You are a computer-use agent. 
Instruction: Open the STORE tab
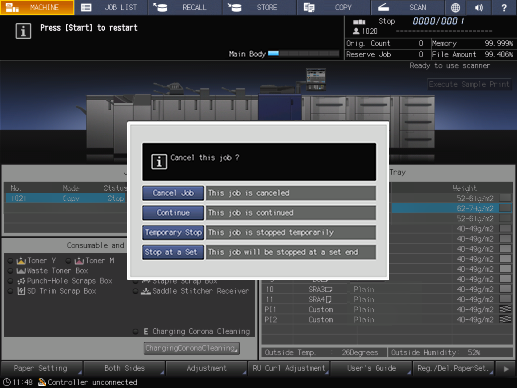click(x=259, y=7)
